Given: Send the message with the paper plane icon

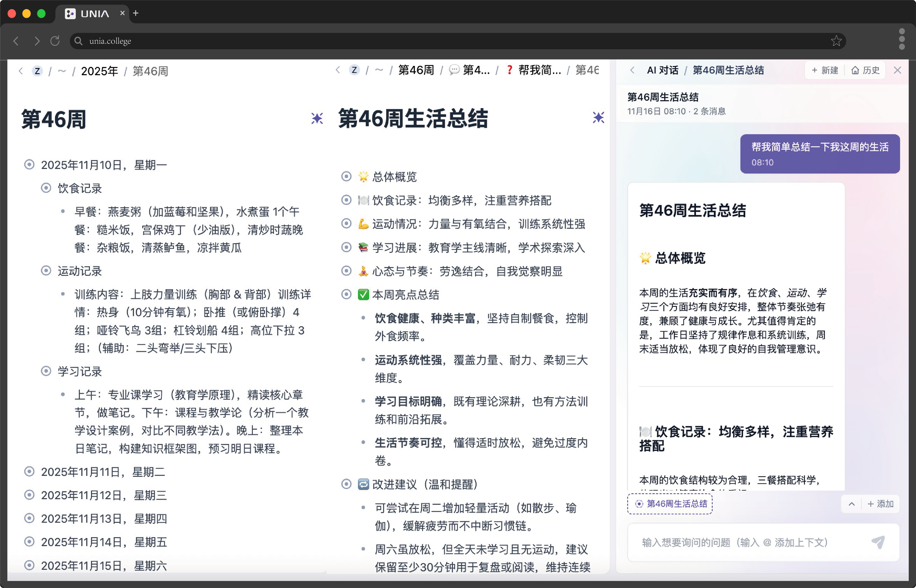Looking at the screenshot, I should (x=878, y=542).
